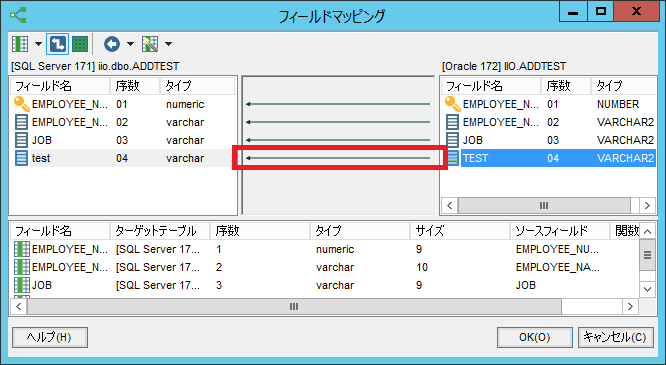Sort Oracle list by 序数 header
This screenshot has height=365, width=666.
tap(566, 86)
